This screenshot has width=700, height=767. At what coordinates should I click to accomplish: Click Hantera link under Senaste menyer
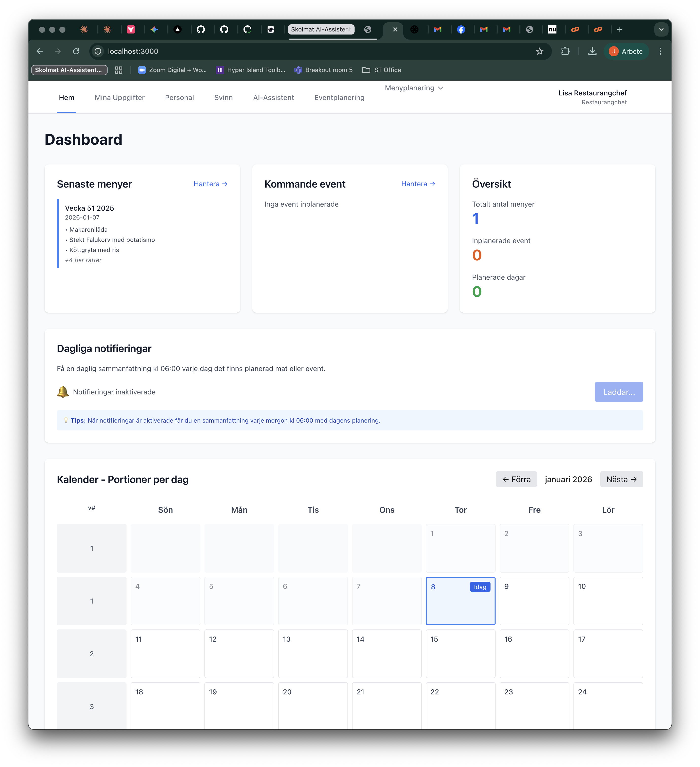(x=210, y=184)
